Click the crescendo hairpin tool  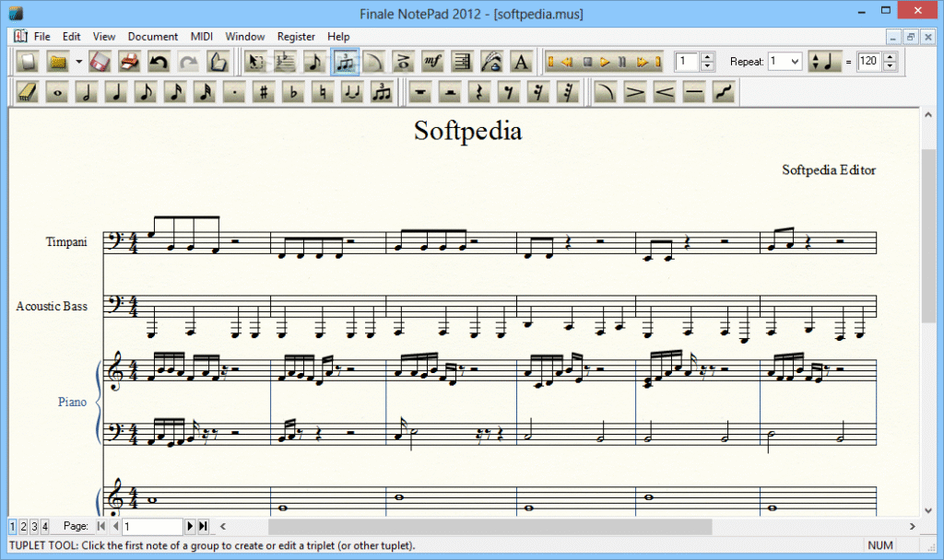tap(664, 92)
